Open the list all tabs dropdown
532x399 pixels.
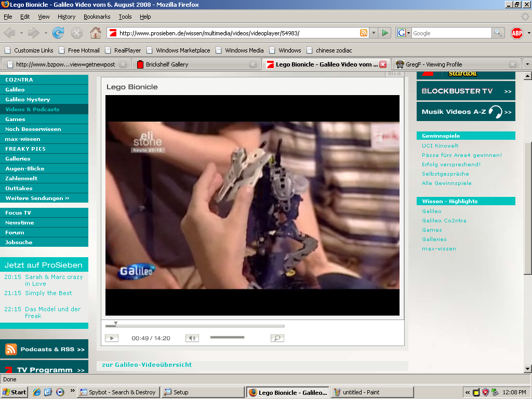click(x=527, y=64)
